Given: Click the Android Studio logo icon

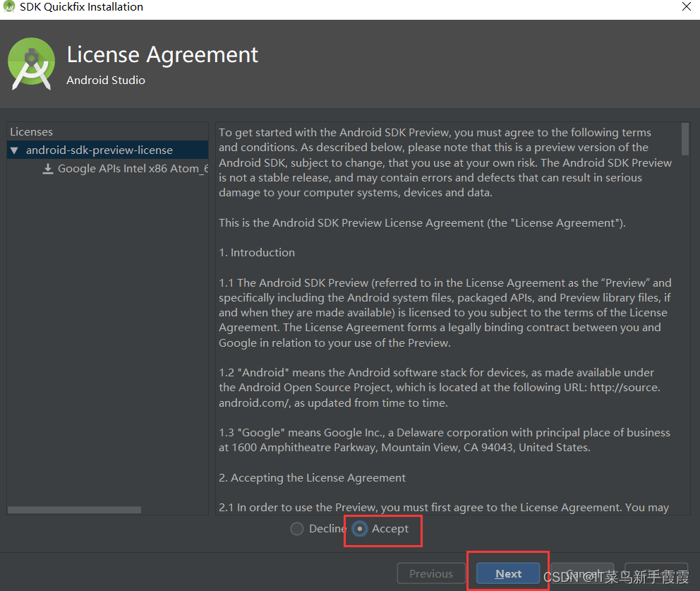Looking at the screenshot, I should click(x=31, y=64).
